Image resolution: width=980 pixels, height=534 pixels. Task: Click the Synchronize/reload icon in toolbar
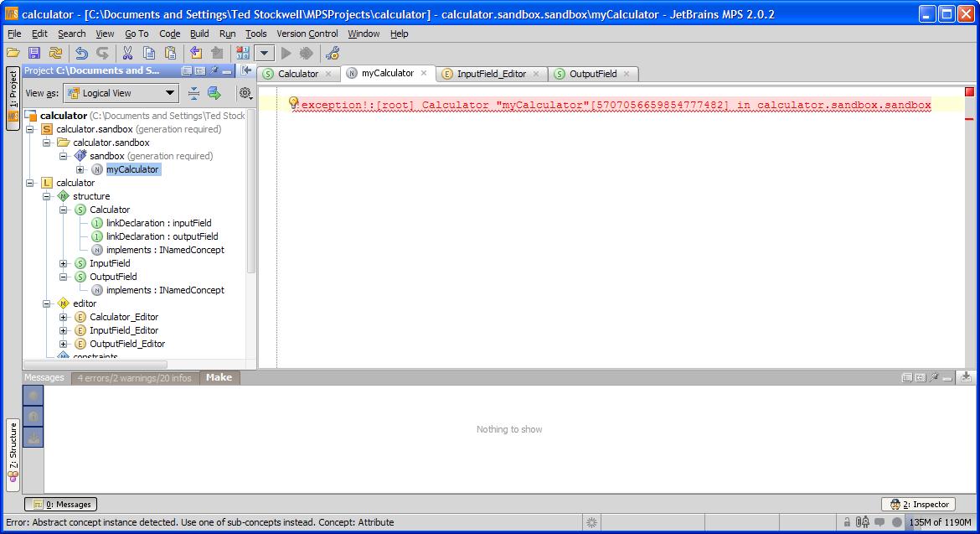click(x=55, y=53)
